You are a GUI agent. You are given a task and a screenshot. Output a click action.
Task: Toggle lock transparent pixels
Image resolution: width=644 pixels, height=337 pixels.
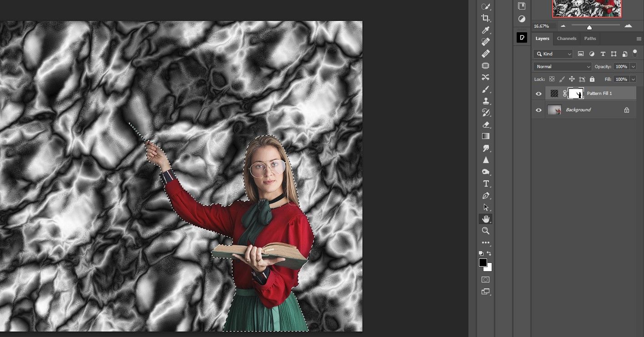point(552,79)
